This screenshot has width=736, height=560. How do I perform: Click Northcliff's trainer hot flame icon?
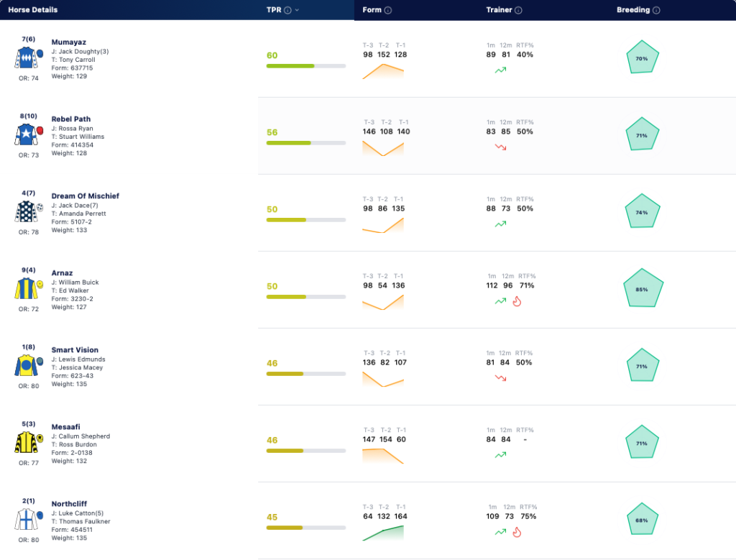[517, 532]
